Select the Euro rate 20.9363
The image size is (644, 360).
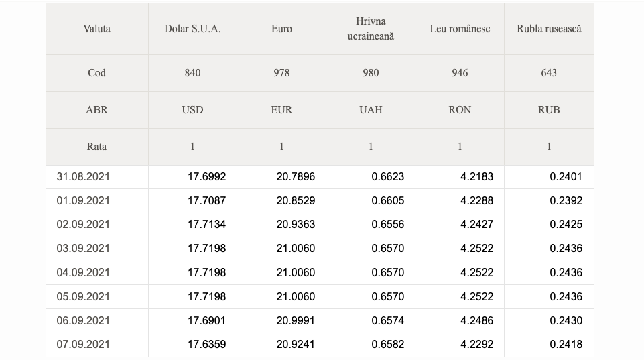coord(296,225)
